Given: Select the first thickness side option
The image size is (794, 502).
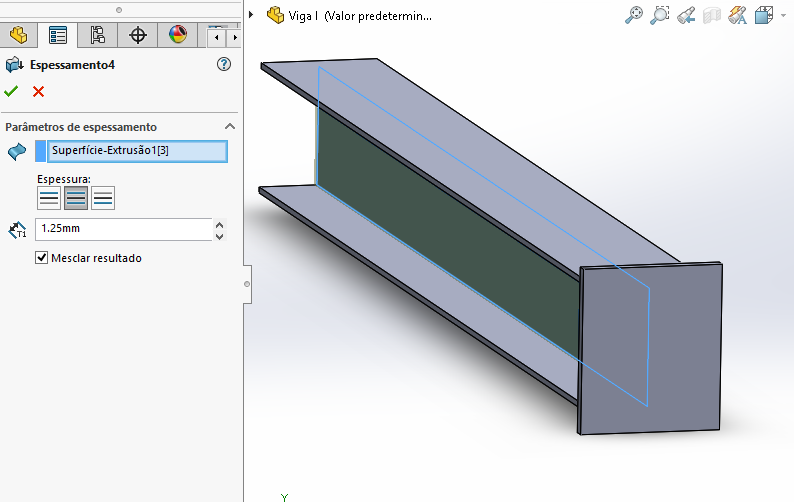Looking at the screenshot, I should (49, 198).
